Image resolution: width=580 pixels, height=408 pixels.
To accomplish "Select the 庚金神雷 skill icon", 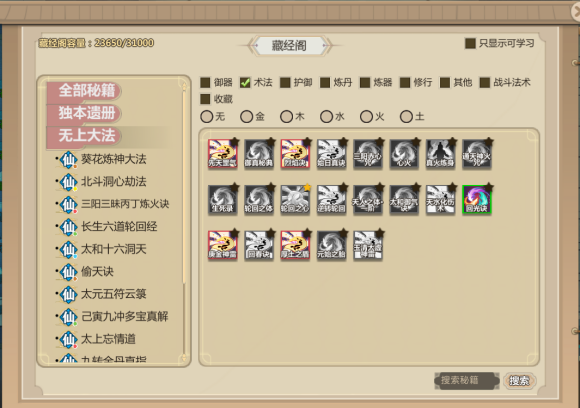I will pos(223,245).
